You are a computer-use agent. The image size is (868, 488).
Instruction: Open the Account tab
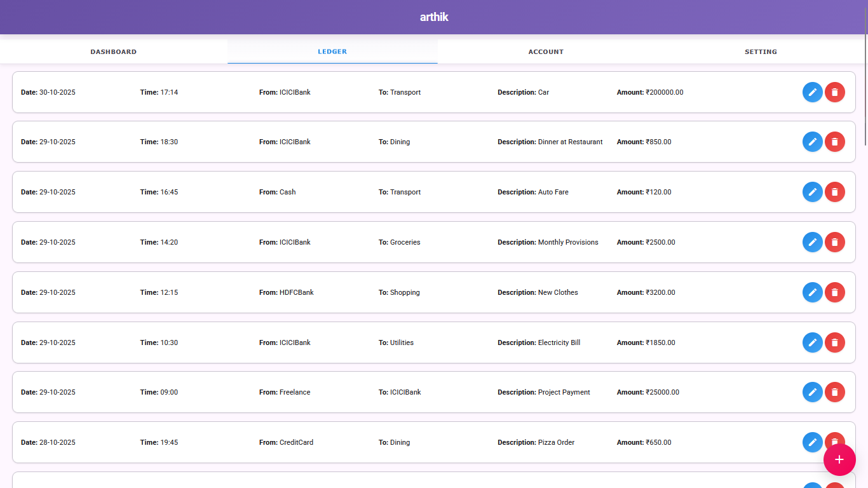(546, 52)
